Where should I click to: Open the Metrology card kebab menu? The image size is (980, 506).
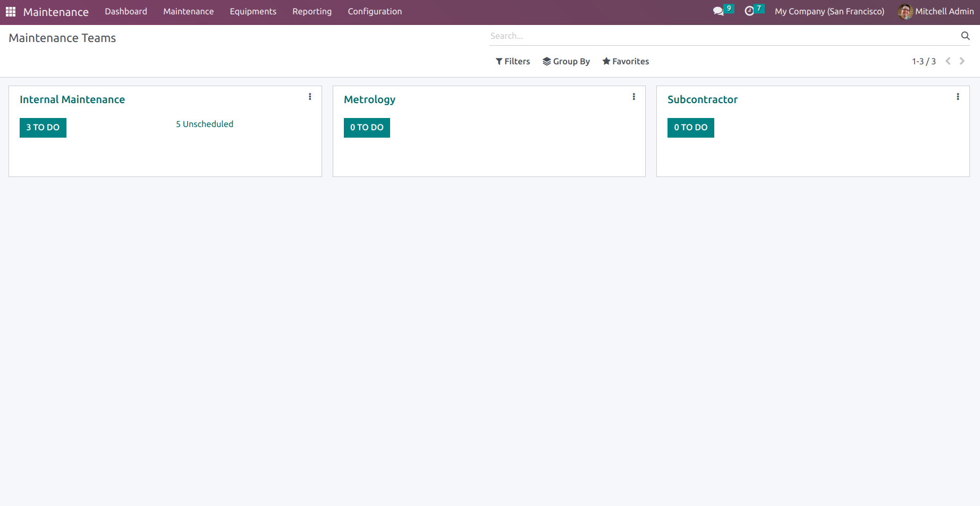pos(633,97)
